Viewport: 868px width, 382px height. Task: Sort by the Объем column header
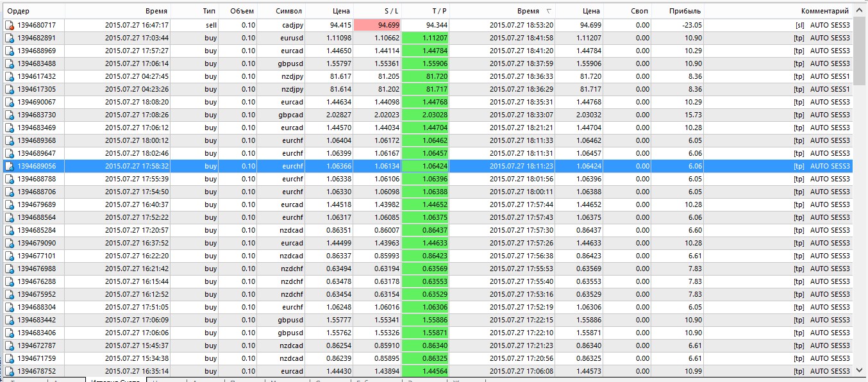tap(238, 12)
